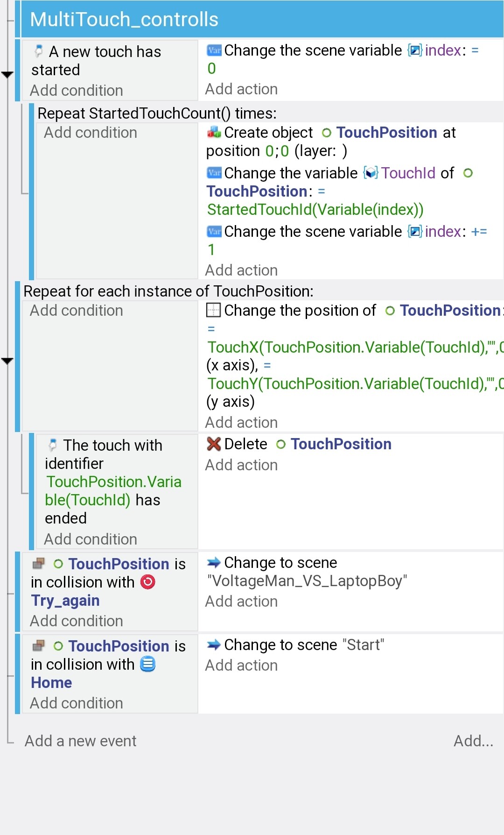Add action under Delete TouchPosition
This screenshot has width=504, height=835.
(x=241, y=465)
